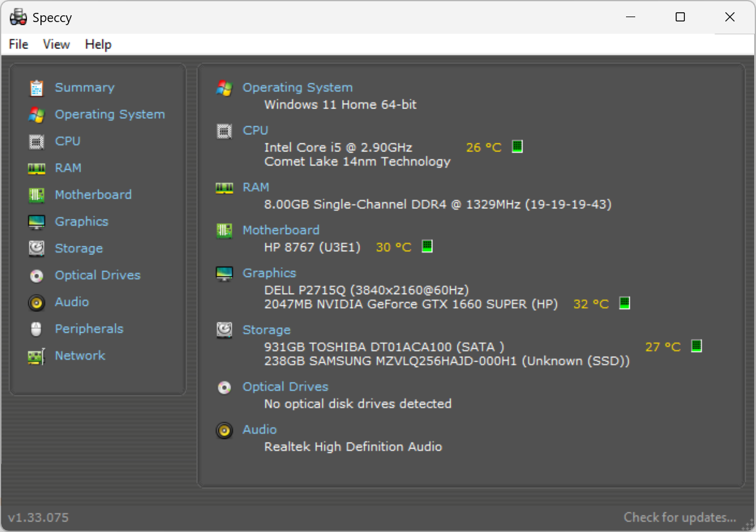The image size is (756, 532).
Task: Click the motherboard temperature value 30 °C
Action: coord(394,248)
